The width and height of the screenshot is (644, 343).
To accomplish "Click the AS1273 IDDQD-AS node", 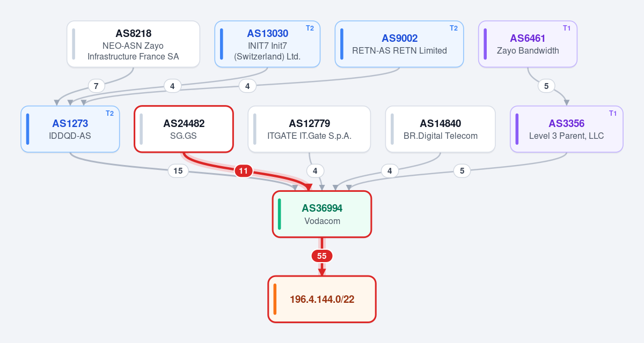I will pyautogui.click(x=70, y=129).
